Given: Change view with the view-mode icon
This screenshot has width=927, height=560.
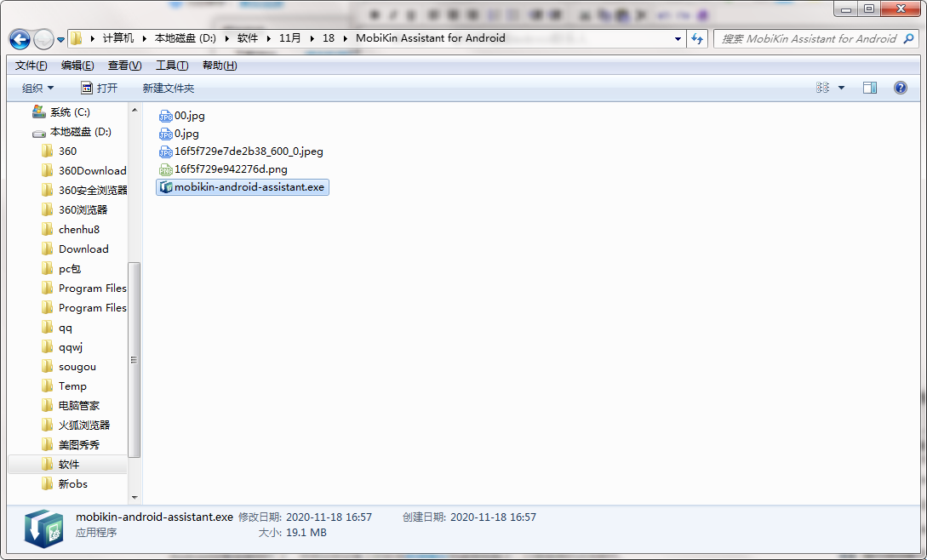Looking at the screenshot, I should 822,89.
